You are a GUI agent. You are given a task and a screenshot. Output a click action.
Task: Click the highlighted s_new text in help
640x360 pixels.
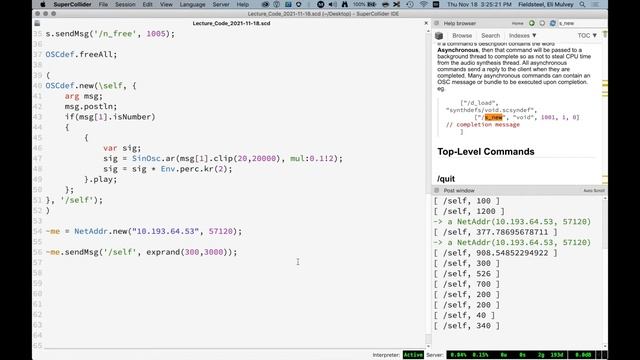point(494,117)
